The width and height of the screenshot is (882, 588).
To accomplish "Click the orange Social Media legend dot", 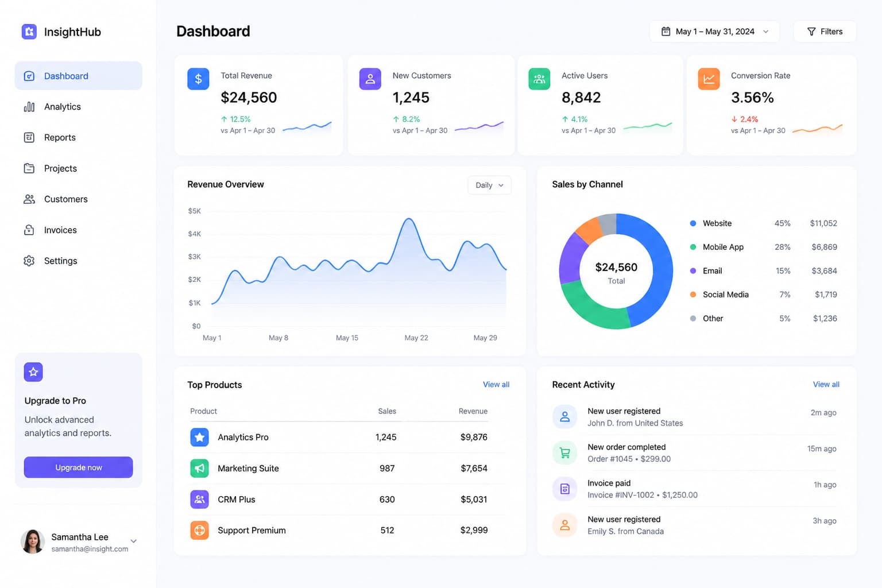I will (x=693, y=295).
